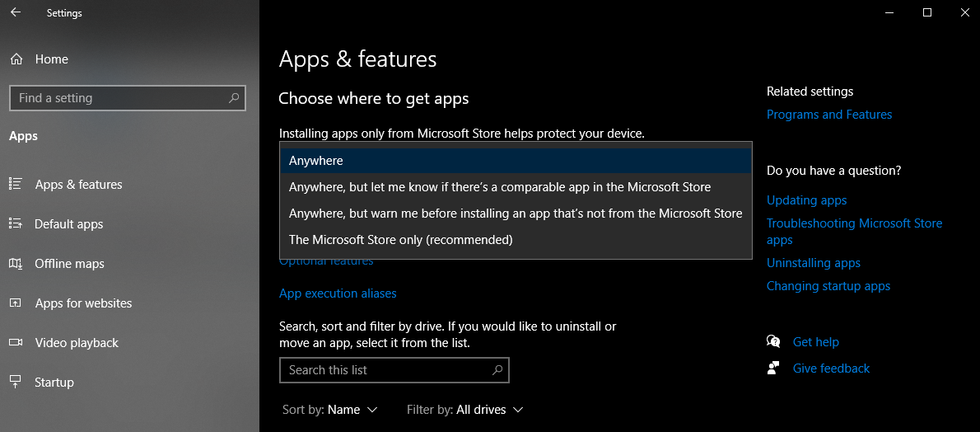This screenshot has height=432, width=980.
Task: Click the Video playback icon
Action: coord(16,343)
